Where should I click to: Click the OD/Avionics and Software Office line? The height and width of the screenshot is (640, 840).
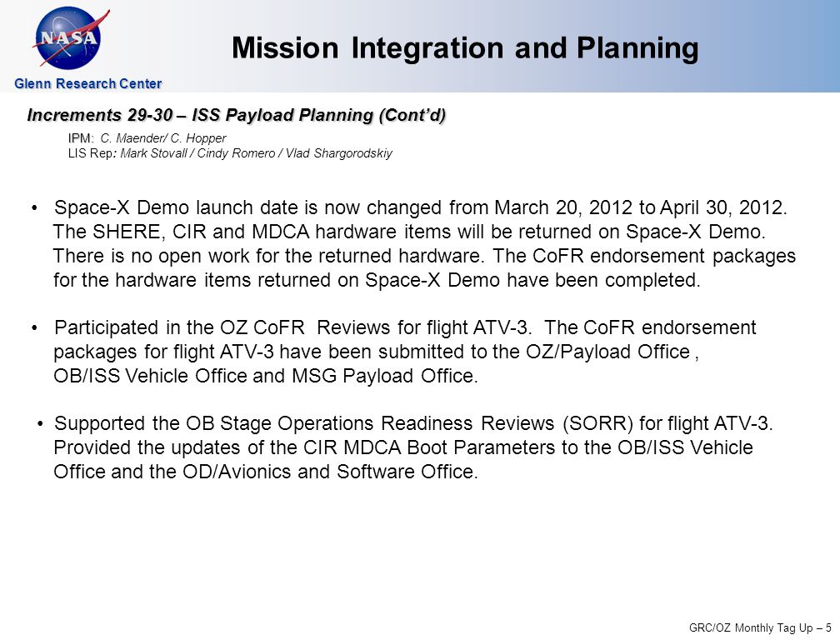coord(265,472)
